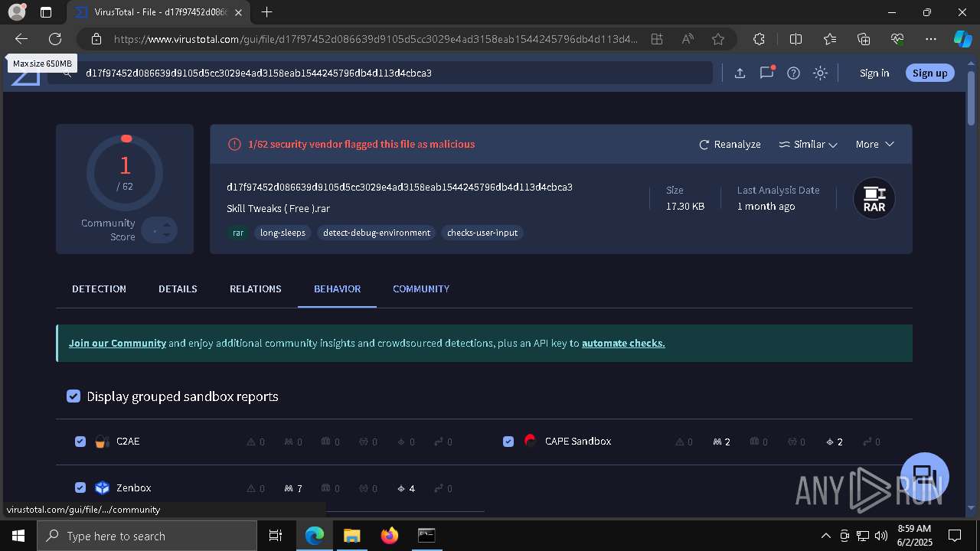The width and height of the screenshot is (980, 551).
Task: Click the Sign up button
Action: 930,73
